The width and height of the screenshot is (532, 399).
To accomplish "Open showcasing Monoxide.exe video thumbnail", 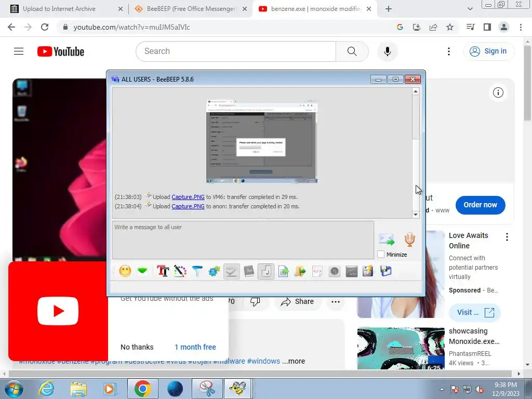I will click(401, 349).
